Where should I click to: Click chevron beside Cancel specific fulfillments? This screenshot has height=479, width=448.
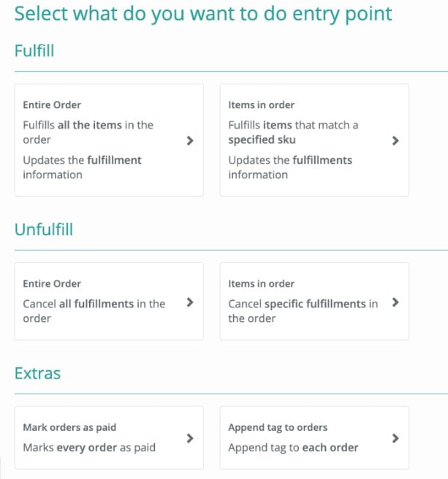point(395,302)
